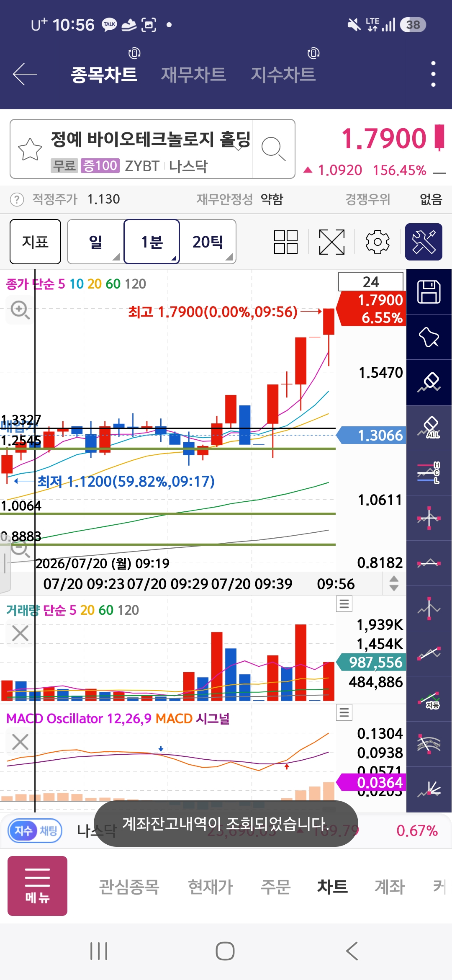Image resolution: width=452 pixels, height=980 pixels.
Task: Add the stock to favorites with the star
Action: pos(30,149)
